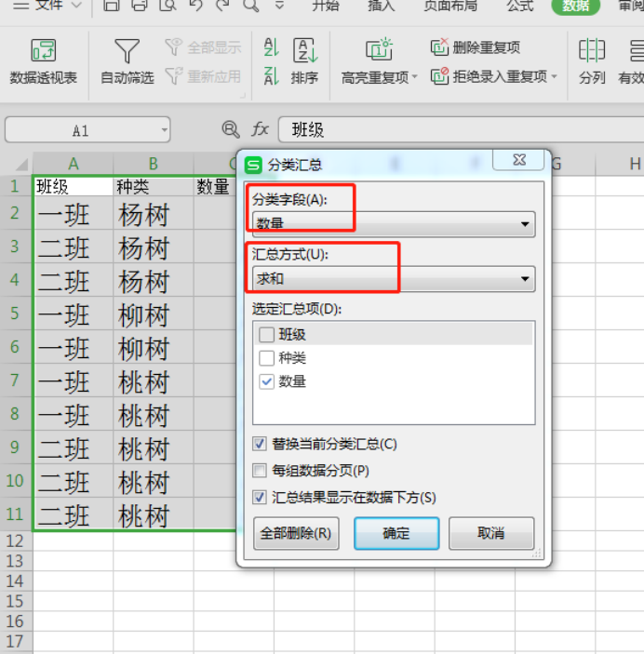The height and width of the screenshot is (654, 644).
Task: Open print preview from quick access bar
Action: click(168, 5)
